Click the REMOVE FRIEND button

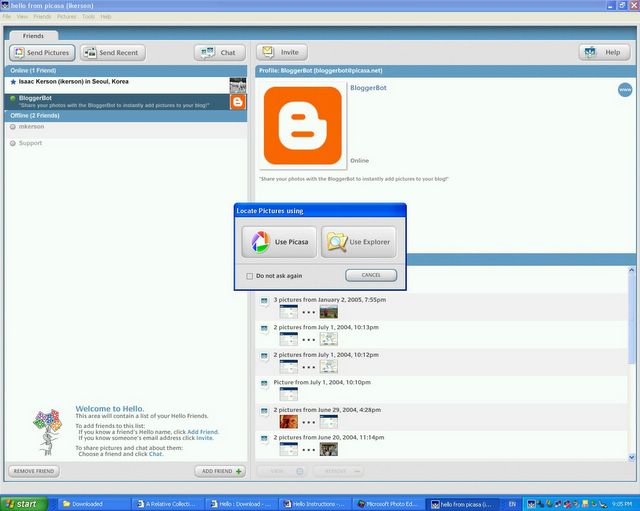click(x=34, y=471)
